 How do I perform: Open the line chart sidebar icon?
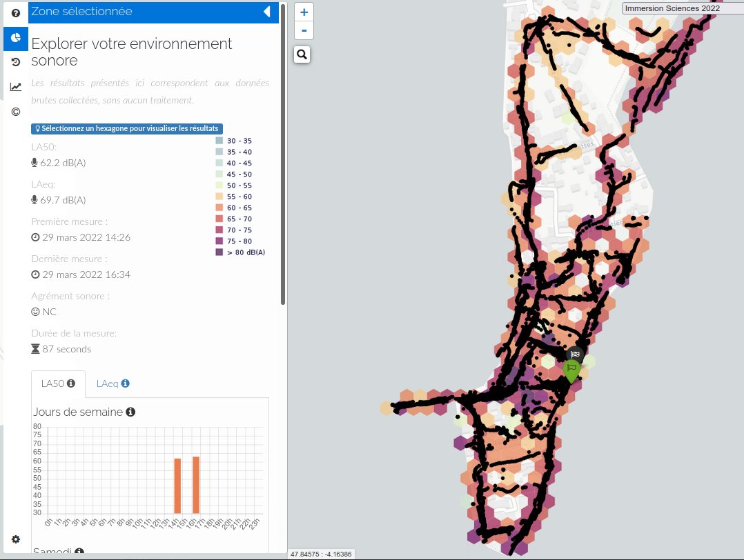click(x=16, y=87)
